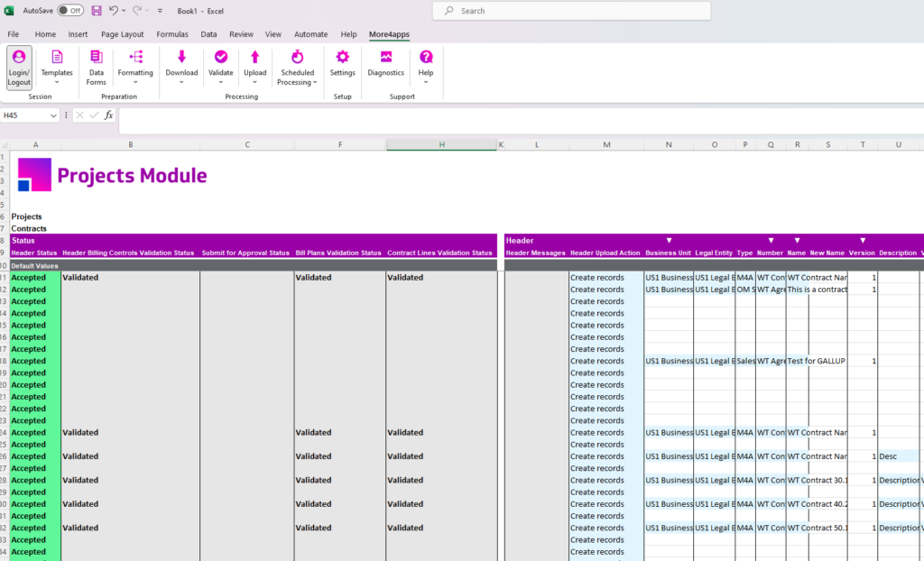Switch to the Help tab

point(348,34)
